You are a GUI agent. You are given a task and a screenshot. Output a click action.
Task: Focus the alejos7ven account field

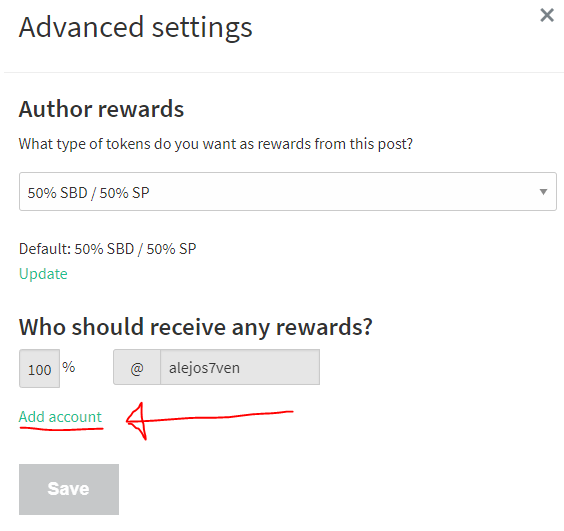click(x=240, y=367)
